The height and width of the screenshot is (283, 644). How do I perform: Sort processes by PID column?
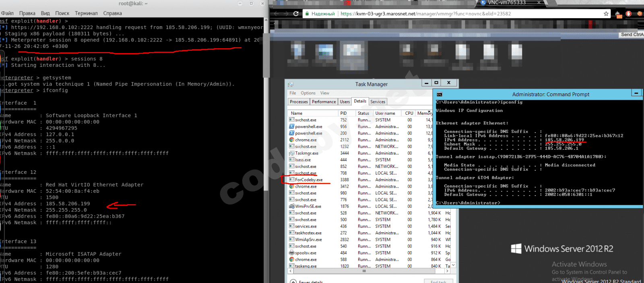coord(347,114)
